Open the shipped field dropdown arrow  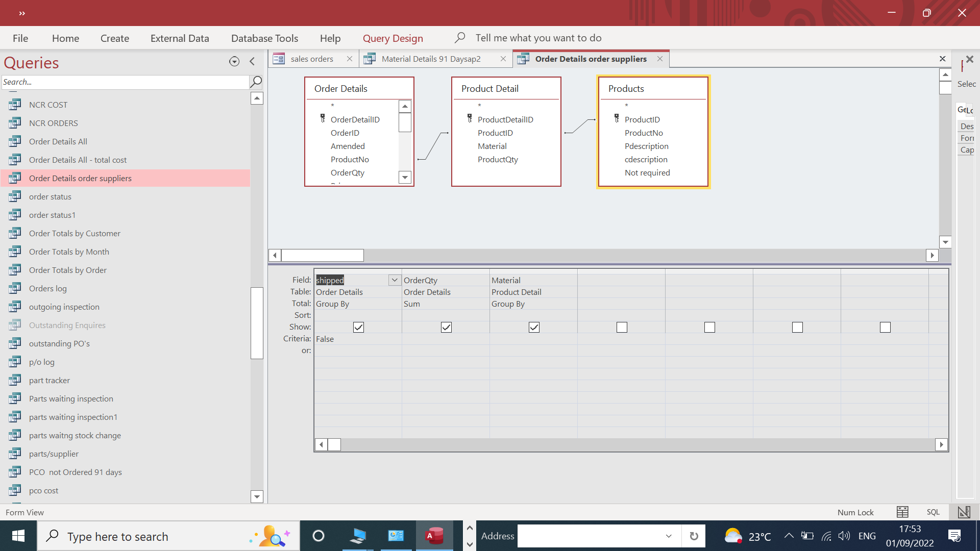pyautogui.click(x=394, y=280)
